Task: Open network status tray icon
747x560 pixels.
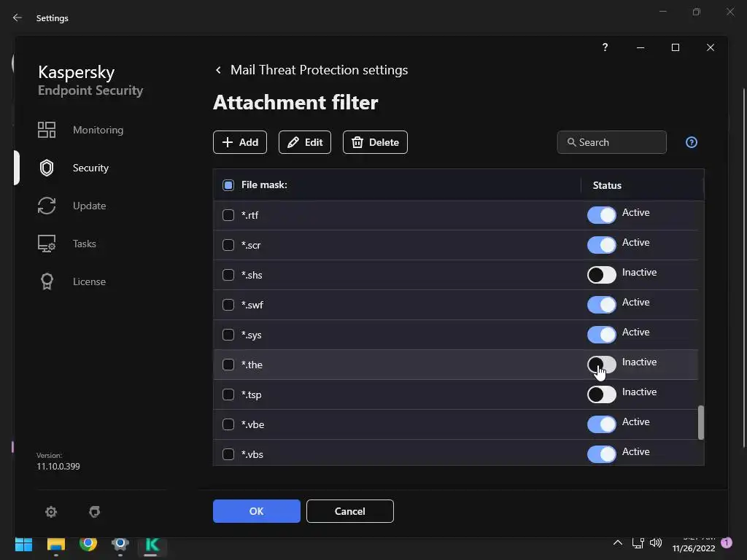Action: [x=638, y=542]
